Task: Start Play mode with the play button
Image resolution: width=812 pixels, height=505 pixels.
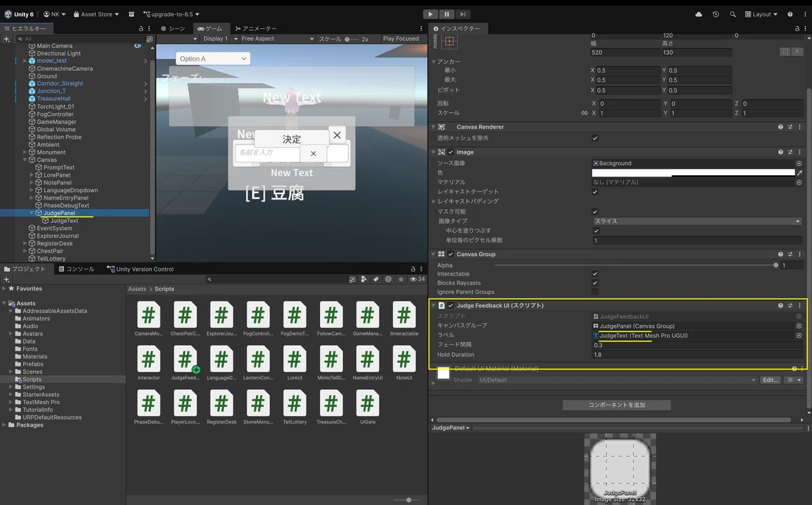Action: coord(430,14)
